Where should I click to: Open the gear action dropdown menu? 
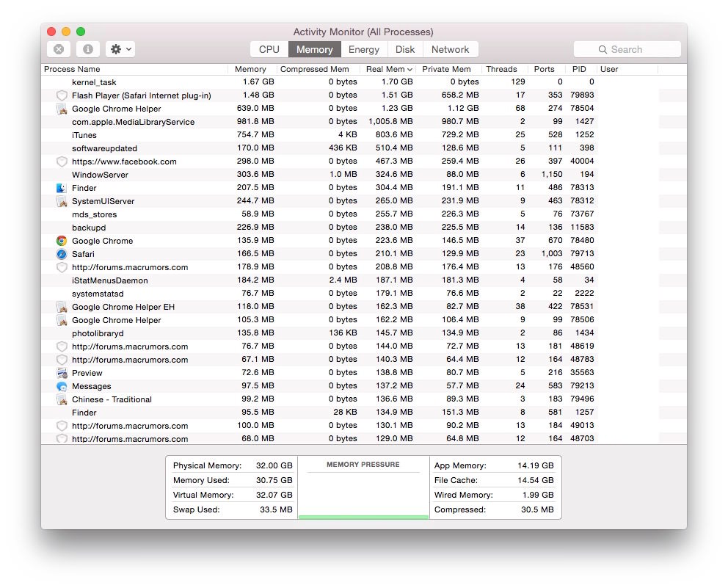120,49
